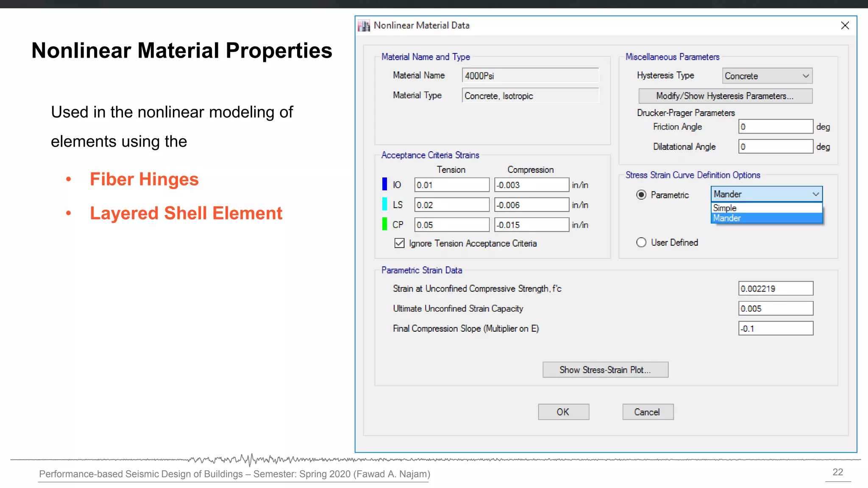Click the Friction Angle input field
Viewport: 868px width, 488px height.
click(x=776, y=127)
